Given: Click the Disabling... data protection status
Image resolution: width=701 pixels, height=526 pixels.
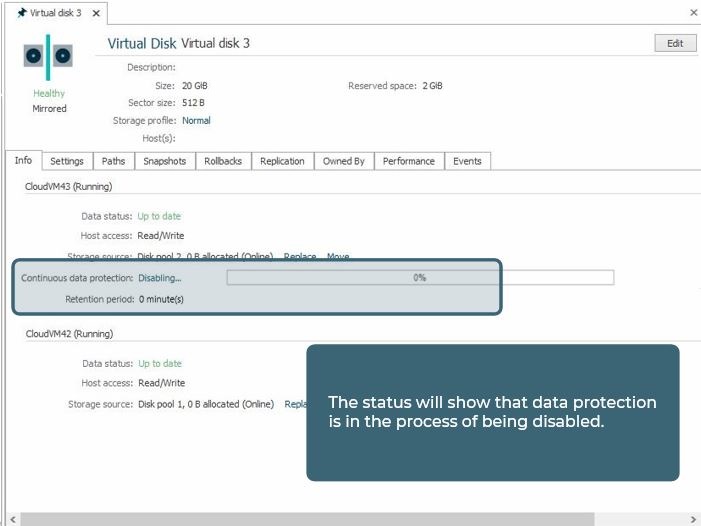Looking at the screenshot, I should [160, 278].
